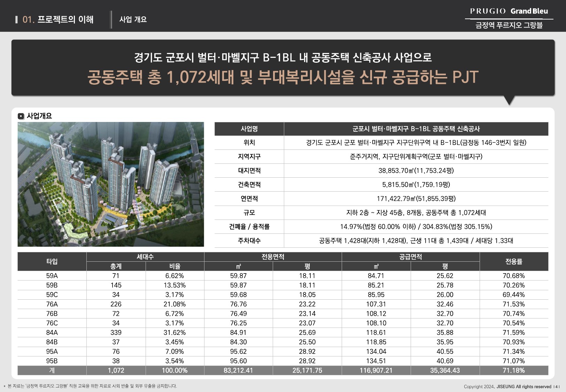Image resolution: width=566 pixels, height=392 pixels.
Task: Select the 84A exclusive rate '71.59%'
Action: [514, 332]
